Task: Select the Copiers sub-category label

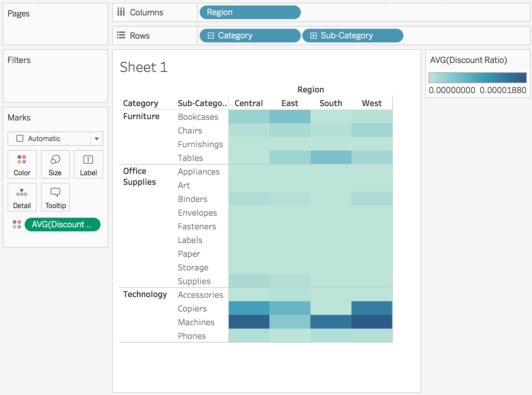Action: pyautogui.click(x=192, y=308)
